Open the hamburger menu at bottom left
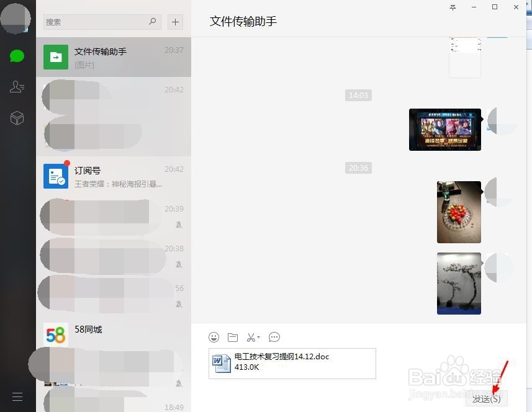This screenshot has height=412, width=532. [17, 396]
